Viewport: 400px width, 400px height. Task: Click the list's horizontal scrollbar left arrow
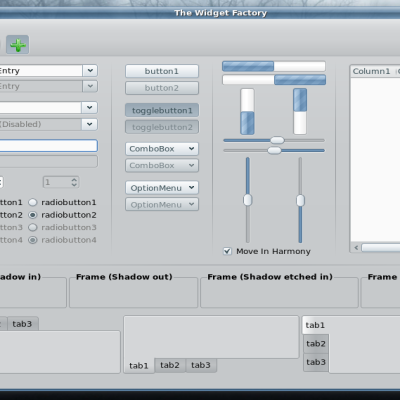point(356,247)
